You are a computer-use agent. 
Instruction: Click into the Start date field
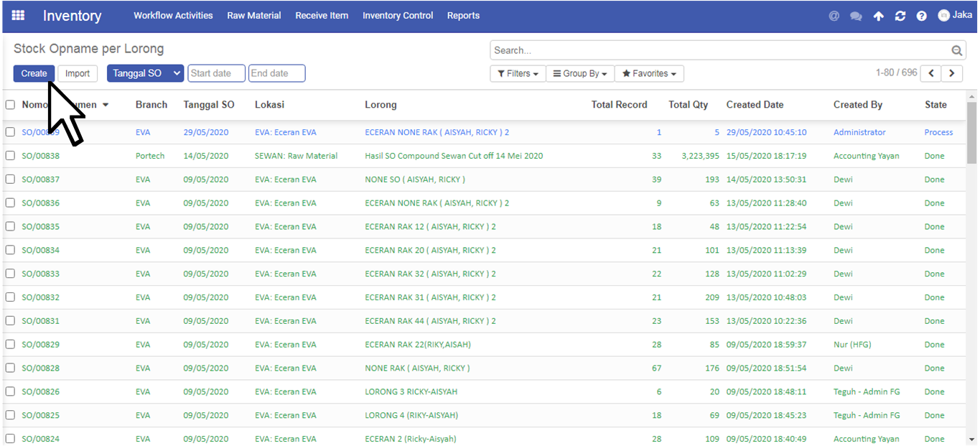216,73
